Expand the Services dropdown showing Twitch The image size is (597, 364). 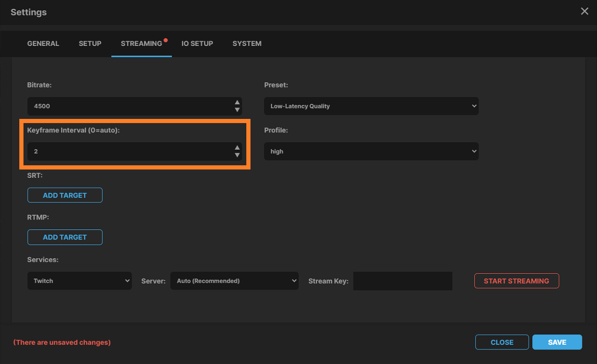click(x=79, y=281)
